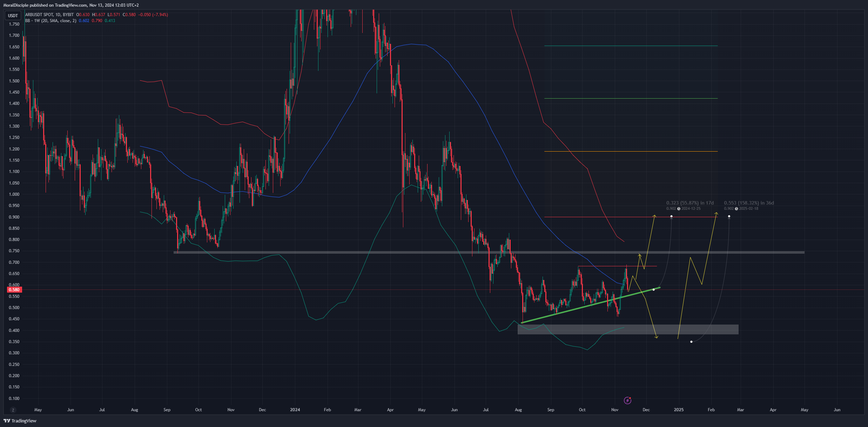
Task: Select the green horizontal line near 1.425
Action: point(631,99)
